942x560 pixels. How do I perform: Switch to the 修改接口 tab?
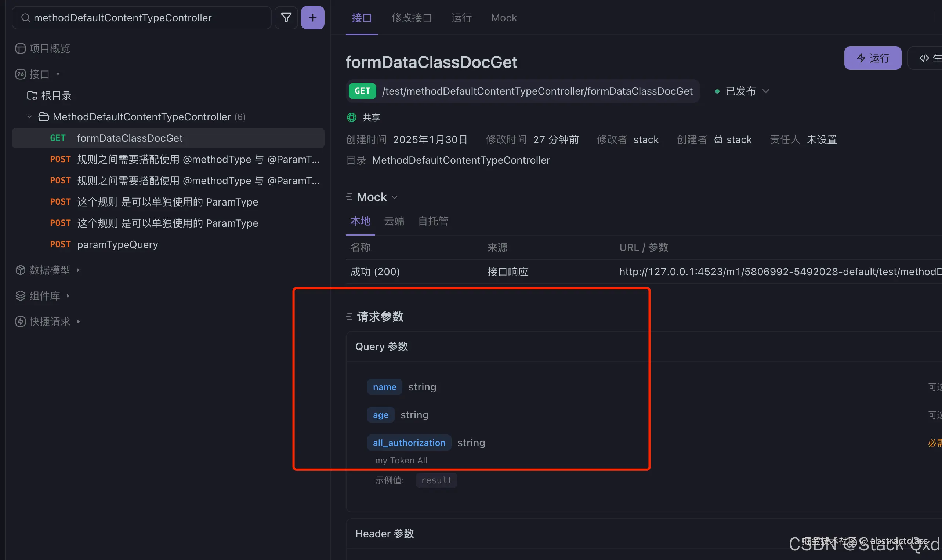pyautogui.click(x=412, y=18)
